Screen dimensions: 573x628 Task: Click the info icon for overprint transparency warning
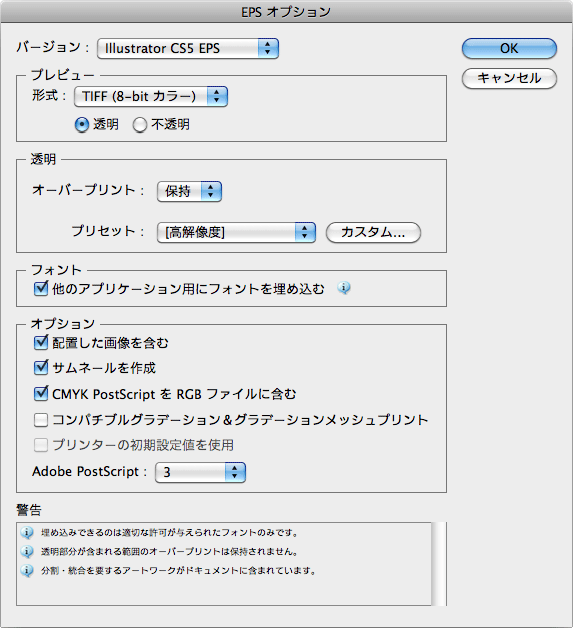(x=27, y=551)
